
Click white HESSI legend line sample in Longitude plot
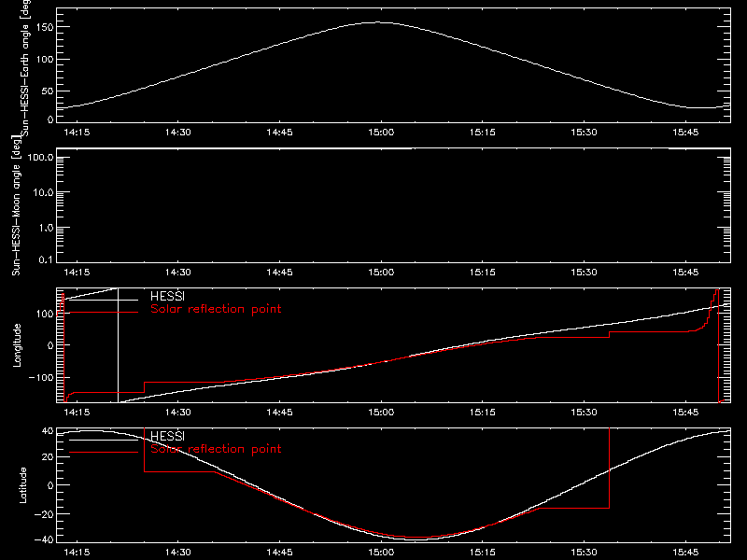coord(104,300)
